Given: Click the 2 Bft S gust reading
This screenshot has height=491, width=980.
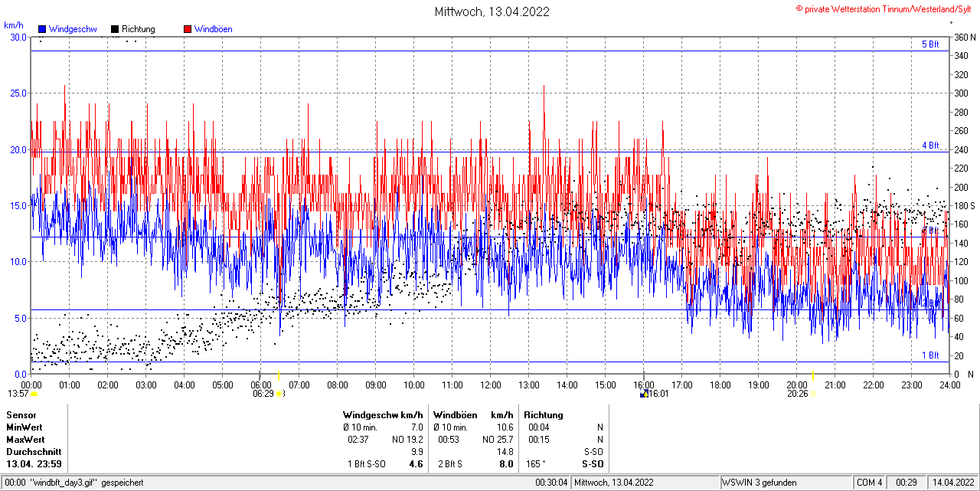Looking at the screenshot, I should click(450, 464).
